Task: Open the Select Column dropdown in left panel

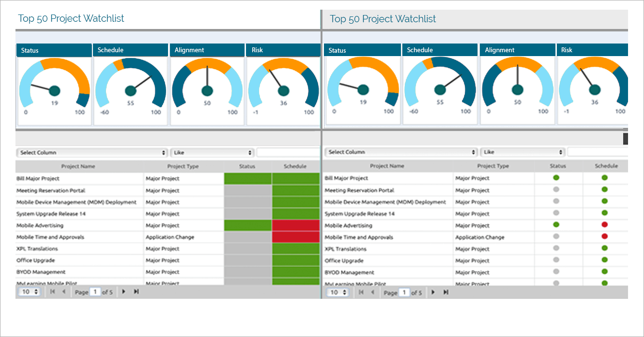Action: pos(92,152)
